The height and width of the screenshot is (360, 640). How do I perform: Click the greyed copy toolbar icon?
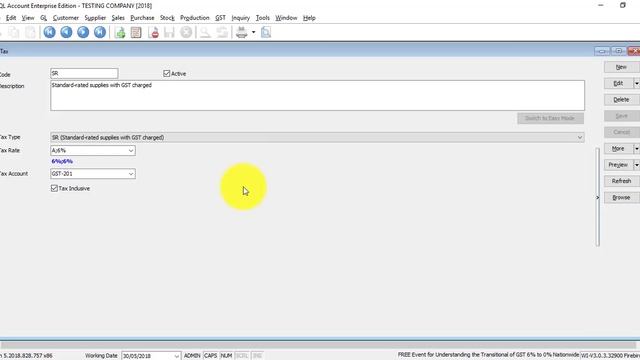tap(14, 33)
